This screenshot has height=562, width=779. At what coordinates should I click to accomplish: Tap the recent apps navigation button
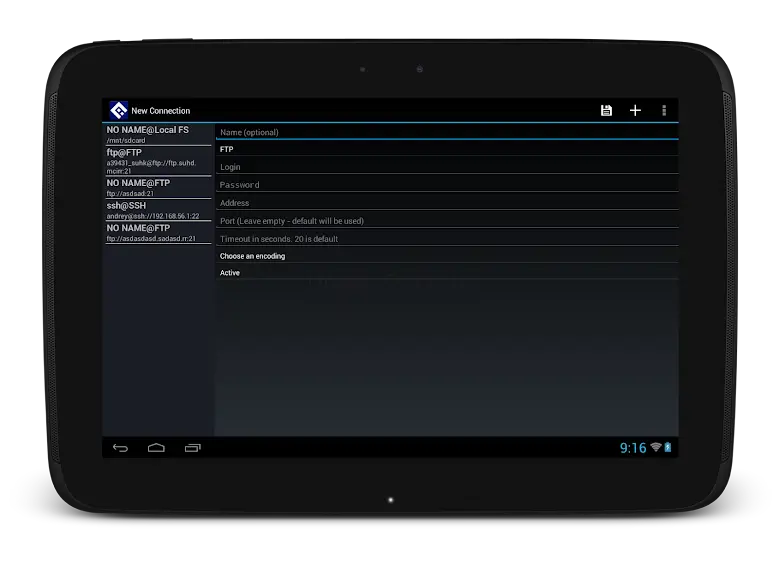[193, 448]
